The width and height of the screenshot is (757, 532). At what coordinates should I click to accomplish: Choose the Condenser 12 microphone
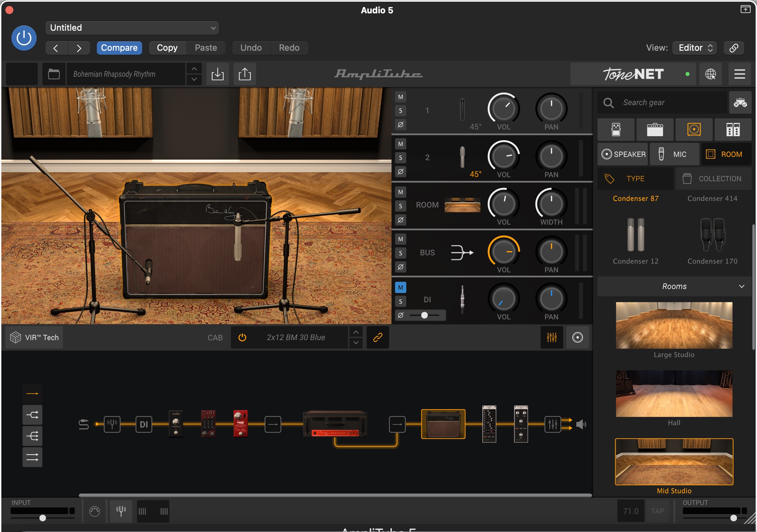pyautogui.click(x=636, y=241)
